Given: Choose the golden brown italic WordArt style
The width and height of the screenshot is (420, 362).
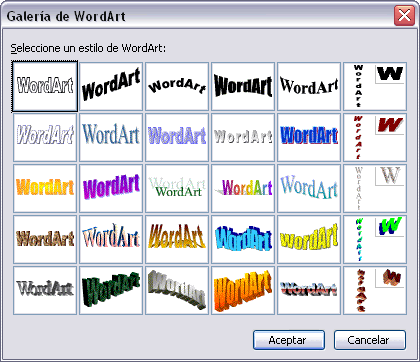Looking at the screenshot, I should (x=177, y=239).
